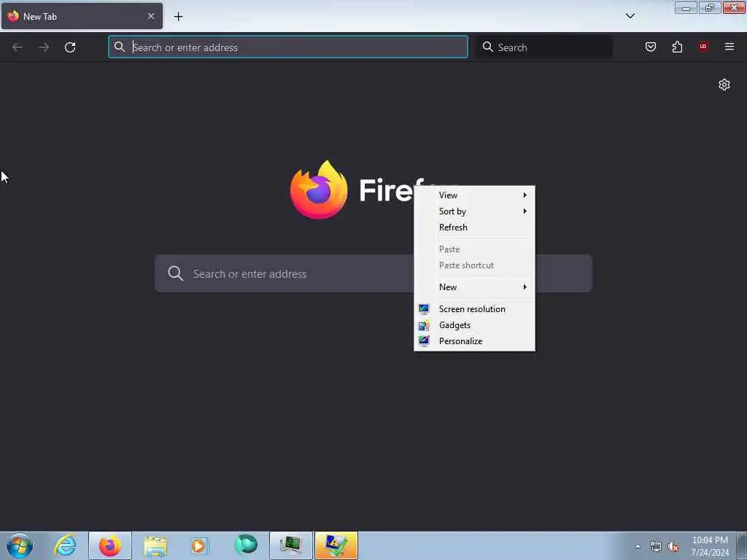Switch to Firefox on the taskbar
The height and width of the screenshot is (560, 747).
click(x=110, y=545)
